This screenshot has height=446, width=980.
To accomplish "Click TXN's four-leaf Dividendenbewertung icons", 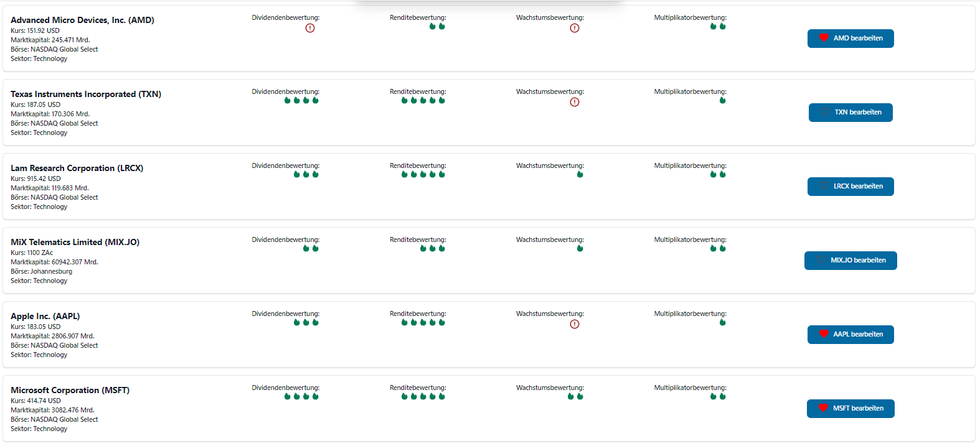I will (301, 100).
